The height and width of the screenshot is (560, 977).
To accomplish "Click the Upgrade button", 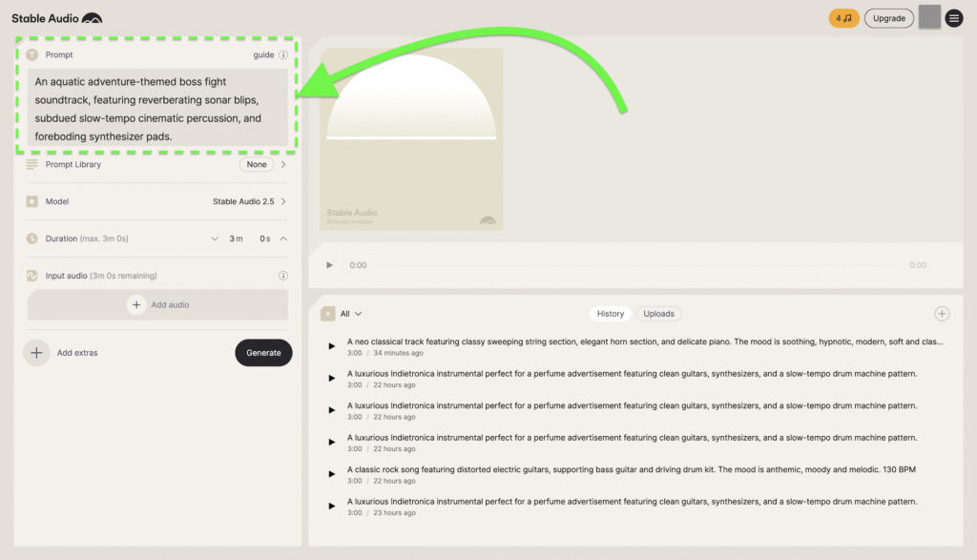I will (888, 18).
